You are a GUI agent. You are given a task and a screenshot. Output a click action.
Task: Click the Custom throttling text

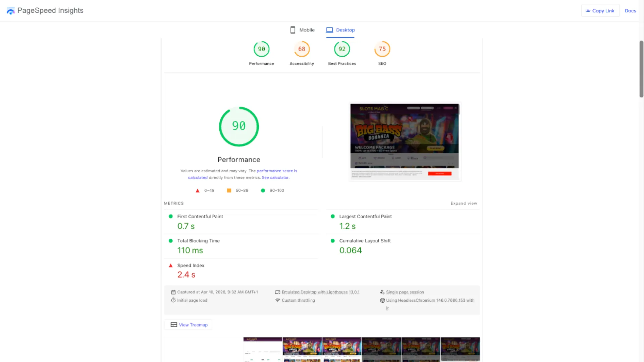click(x=298, y=300)
